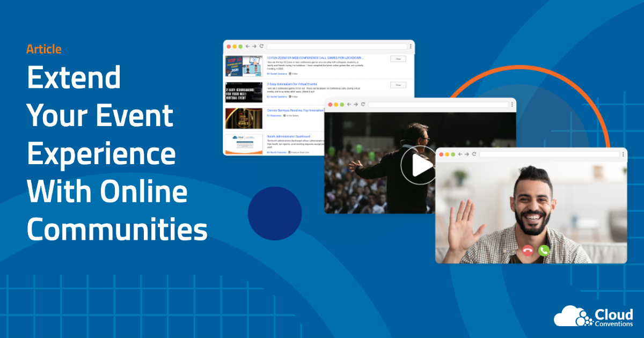Image resolution: width=644 pixels, height=338 pixels.
Task: Open the '2 Easy Icebreakers for Virtual Events' article
Action: pos(292,84)
